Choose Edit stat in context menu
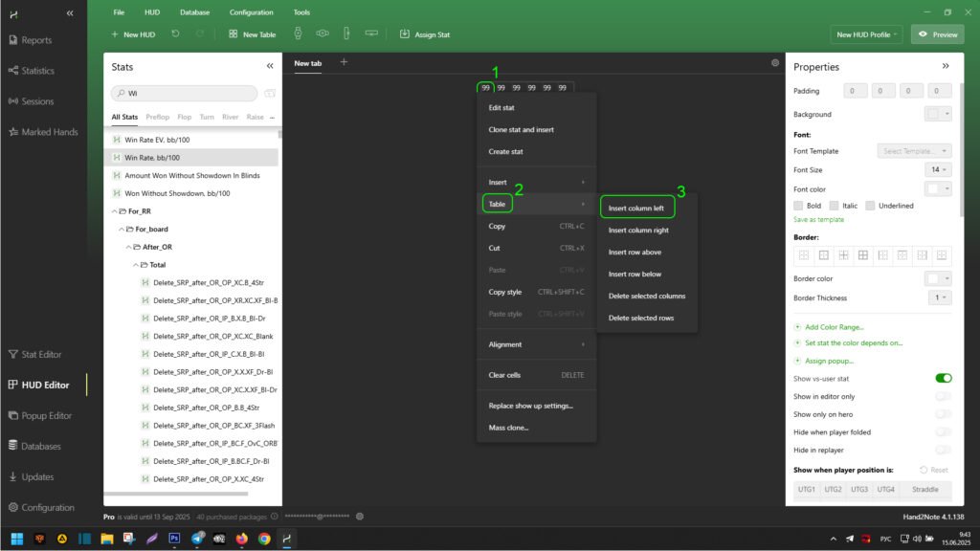Image resolution: width=980 pixels, height=551 pixels. pos(501,108)
